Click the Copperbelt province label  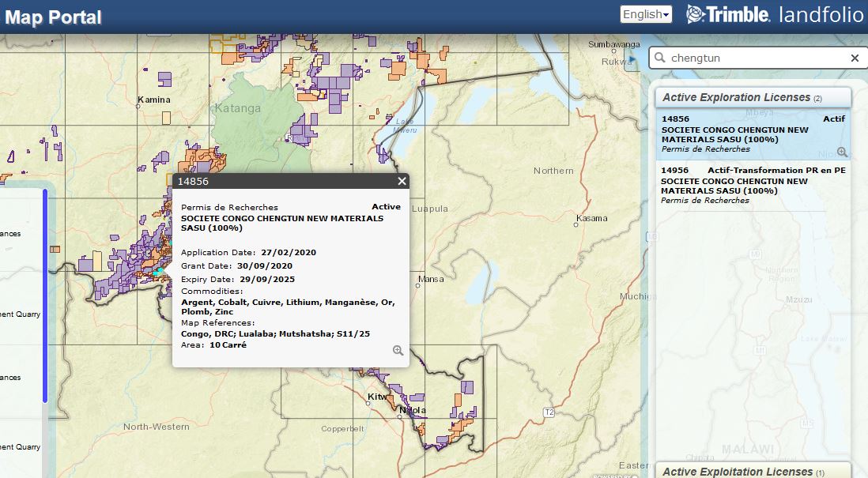pyautogui.click(x=342, y=429)
